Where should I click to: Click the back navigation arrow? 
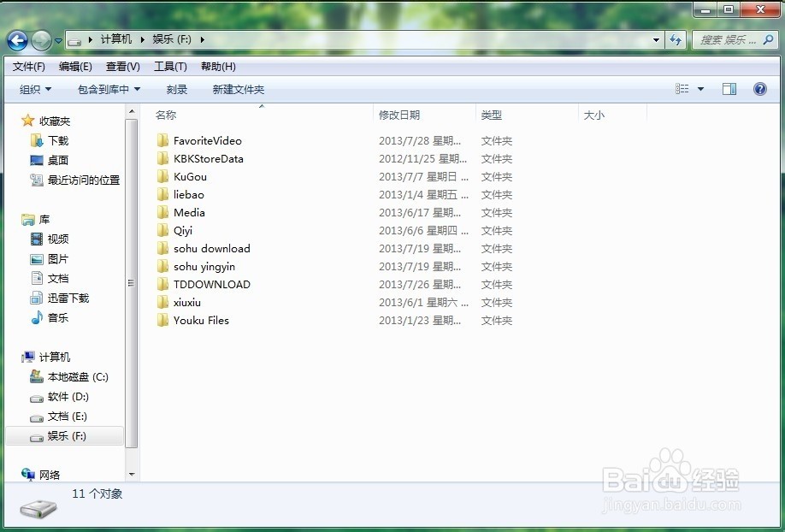(x=17, y=39)
